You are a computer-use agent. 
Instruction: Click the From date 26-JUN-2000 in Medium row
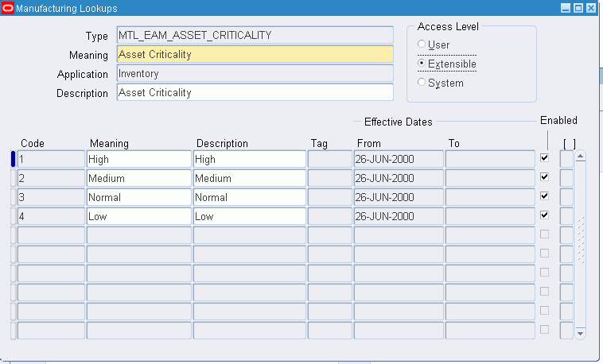coord(399,178)
